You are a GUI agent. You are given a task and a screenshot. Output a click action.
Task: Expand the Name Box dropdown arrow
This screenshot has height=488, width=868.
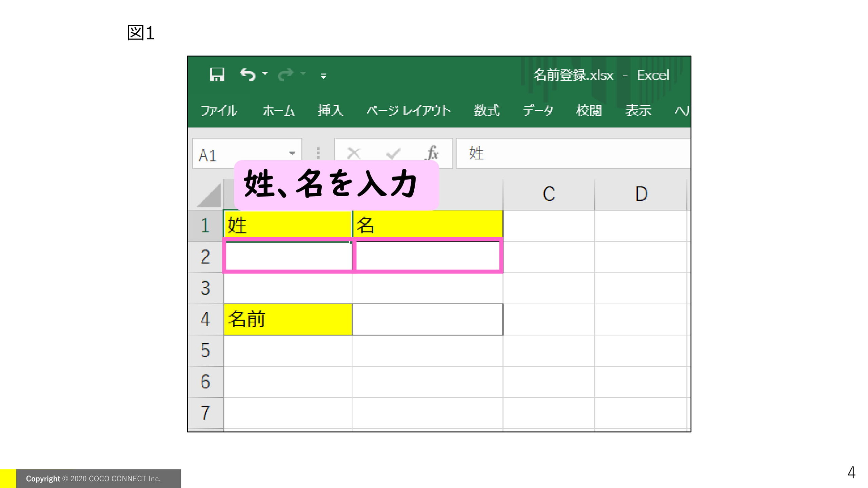[x=292, y=154]
